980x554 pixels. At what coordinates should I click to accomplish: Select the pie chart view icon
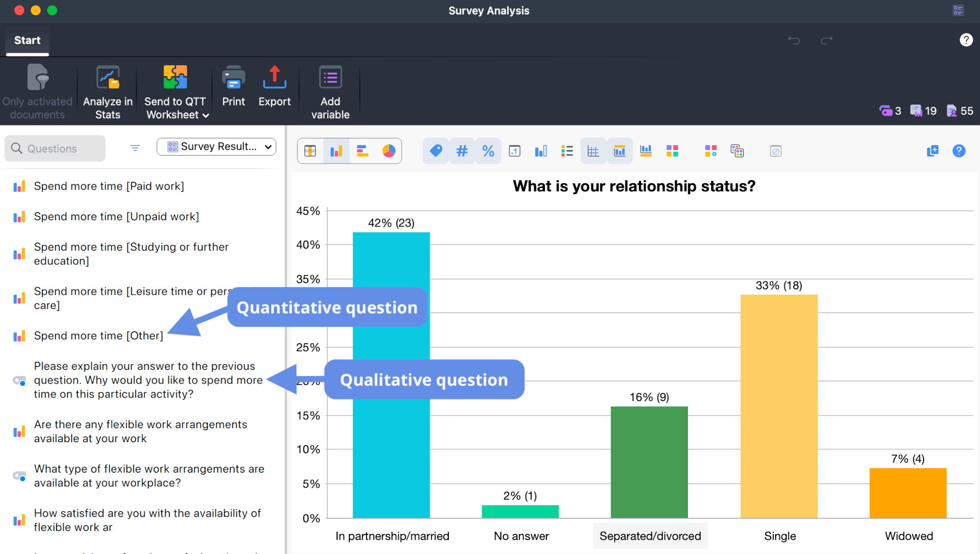[389, 151]
